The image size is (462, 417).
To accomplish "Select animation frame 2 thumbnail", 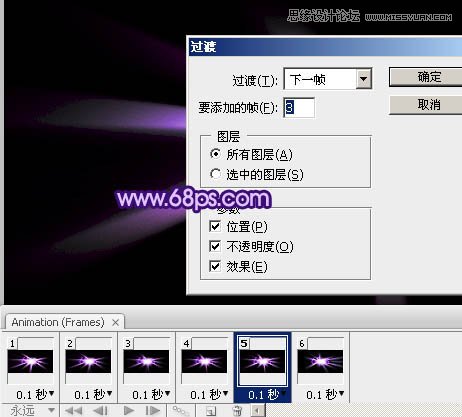I will 88,361.
